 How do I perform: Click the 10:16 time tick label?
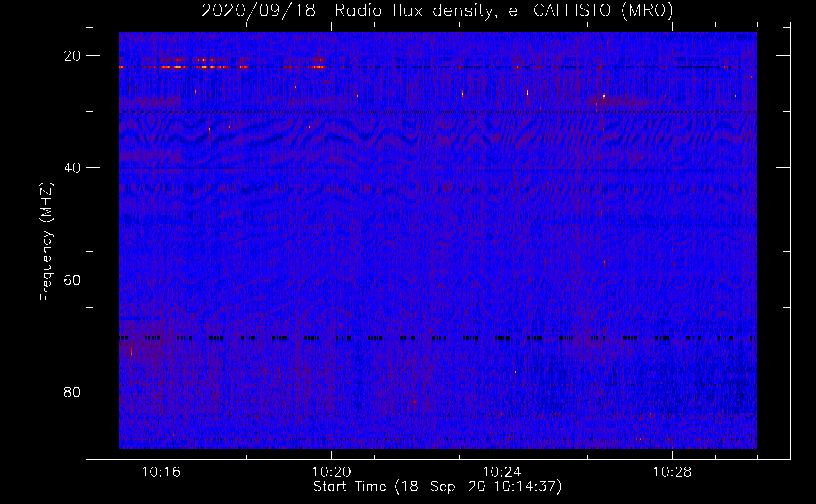[161, 472]
